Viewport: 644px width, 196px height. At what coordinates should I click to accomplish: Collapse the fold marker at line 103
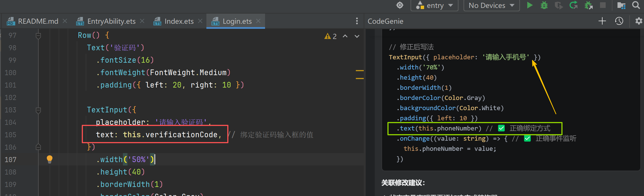point(38,110)
